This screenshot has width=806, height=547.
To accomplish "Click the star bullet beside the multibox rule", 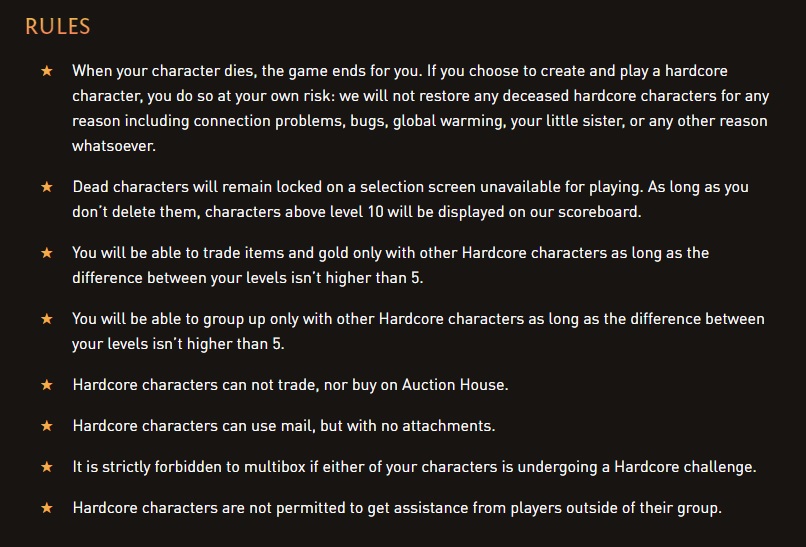I will click(x=47, y=467).
